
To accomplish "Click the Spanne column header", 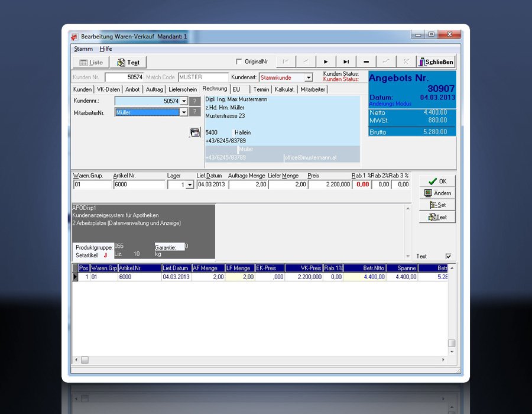I will point(402,268).
